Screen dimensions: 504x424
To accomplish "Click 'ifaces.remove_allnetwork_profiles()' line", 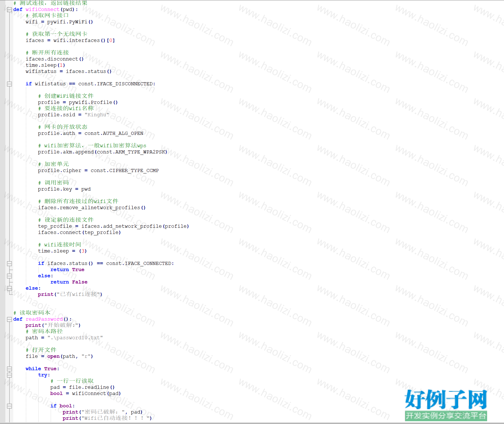I will coord(92,208).
